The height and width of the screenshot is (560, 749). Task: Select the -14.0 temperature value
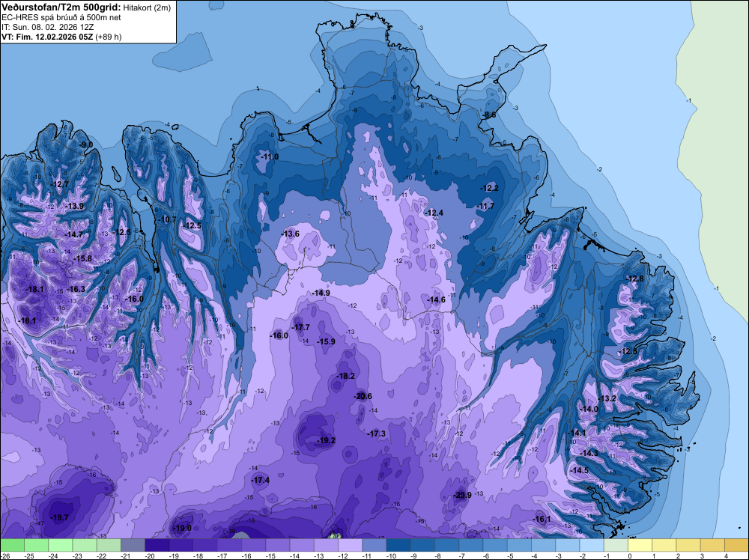[x=589, y=409]
